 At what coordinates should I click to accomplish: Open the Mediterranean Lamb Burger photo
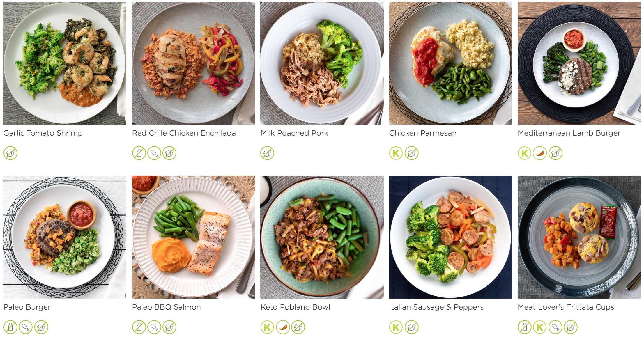(x=579, y=63)
